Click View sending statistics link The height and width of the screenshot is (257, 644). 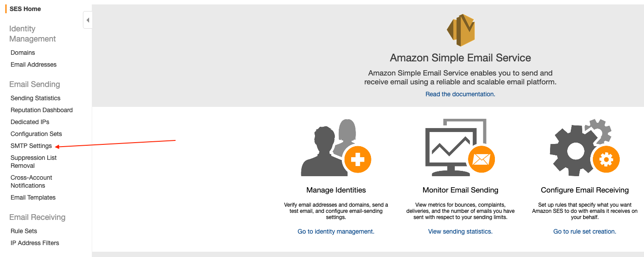pyautogui.click(x=460, y=231)
